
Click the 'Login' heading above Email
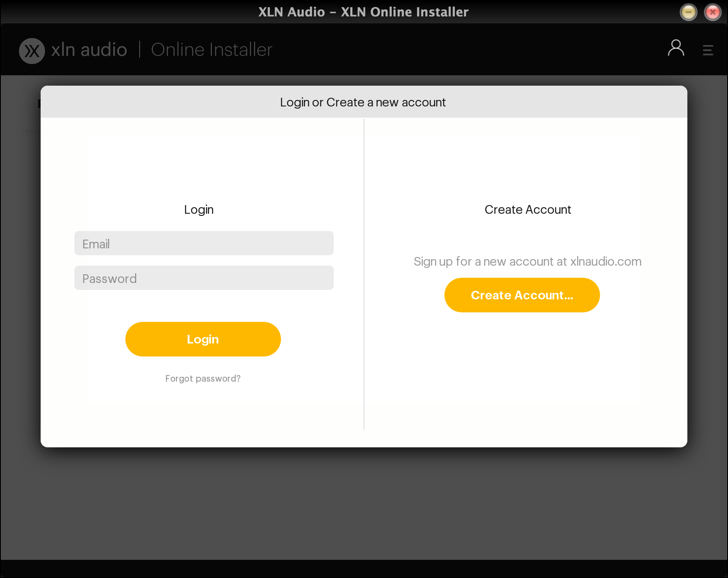(x=199, y=210)
